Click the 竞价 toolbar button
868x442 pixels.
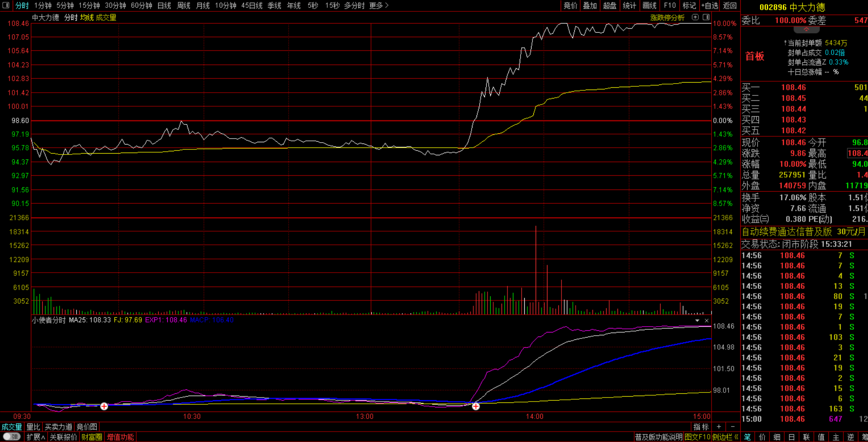pos(570,5)
